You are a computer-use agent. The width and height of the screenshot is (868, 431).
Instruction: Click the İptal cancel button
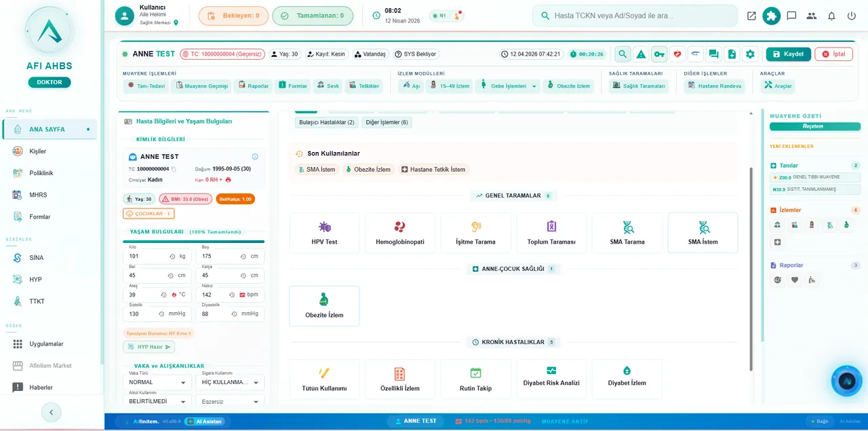click(833, 54)
